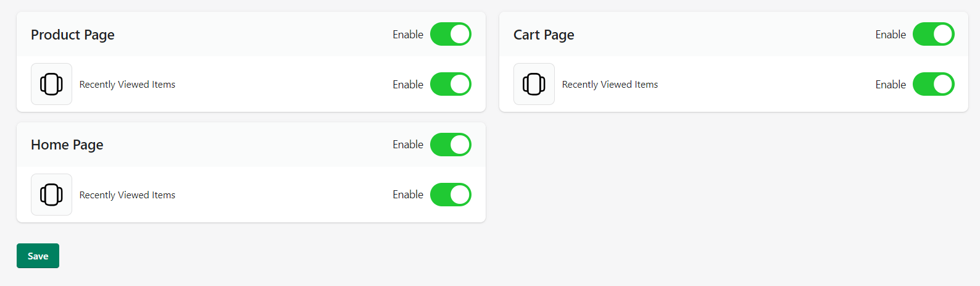Viewport: 980px width, 286px height.
Task: Click the Product Page heading
Action: pos(73,35)
